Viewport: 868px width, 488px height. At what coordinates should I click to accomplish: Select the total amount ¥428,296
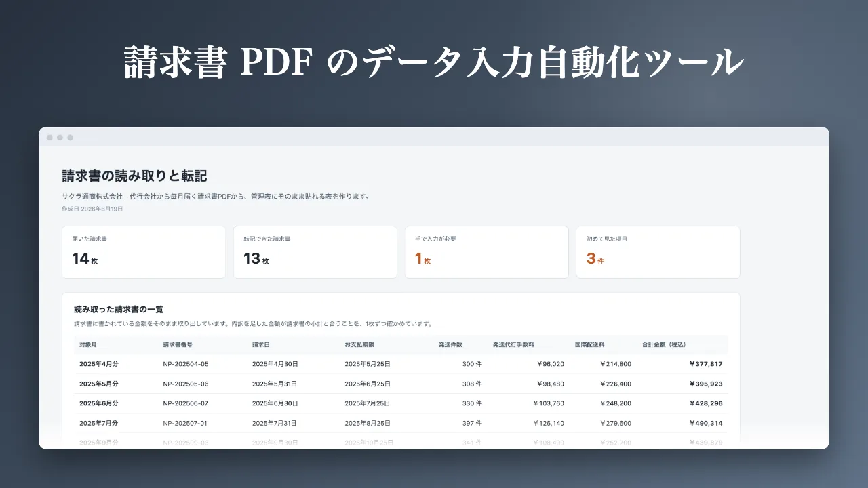click(706, 403)
